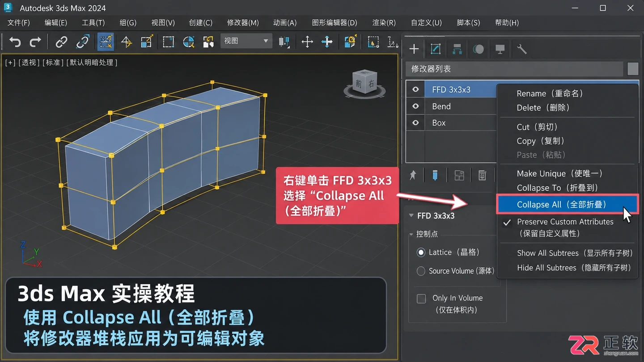Open the 修改器列表 modifier list dropdown

point(514,69)
